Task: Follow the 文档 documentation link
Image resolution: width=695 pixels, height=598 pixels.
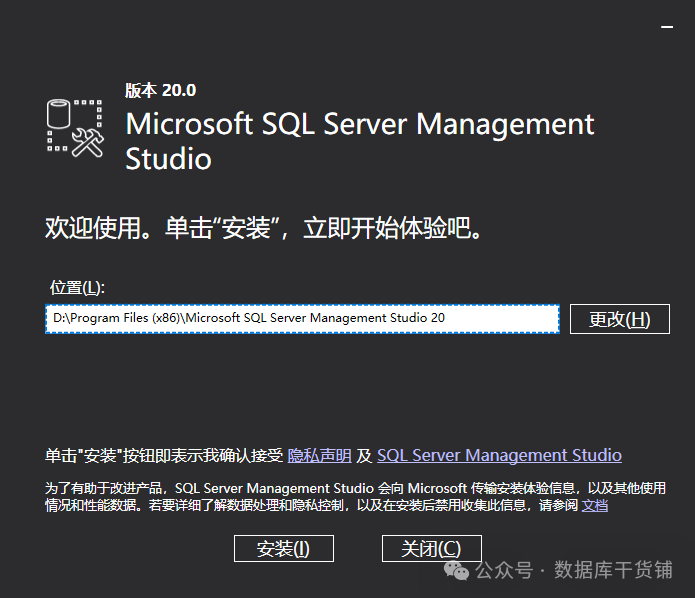Action: [595, 505]
